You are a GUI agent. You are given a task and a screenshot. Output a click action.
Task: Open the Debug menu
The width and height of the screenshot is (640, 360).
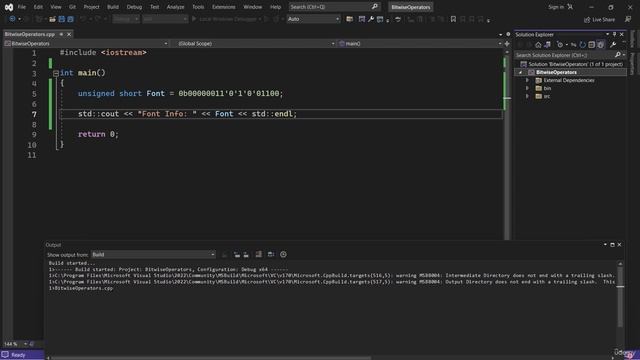(134, 7)
